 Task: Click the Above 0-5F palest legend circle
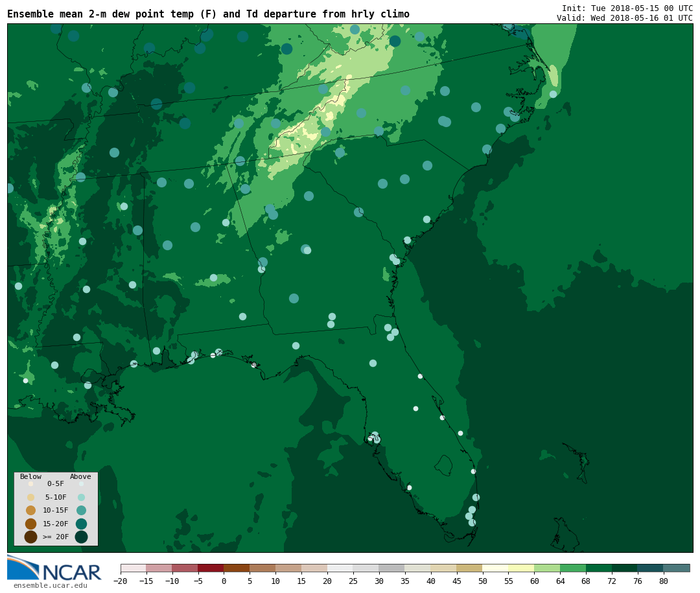click(81, 484)
